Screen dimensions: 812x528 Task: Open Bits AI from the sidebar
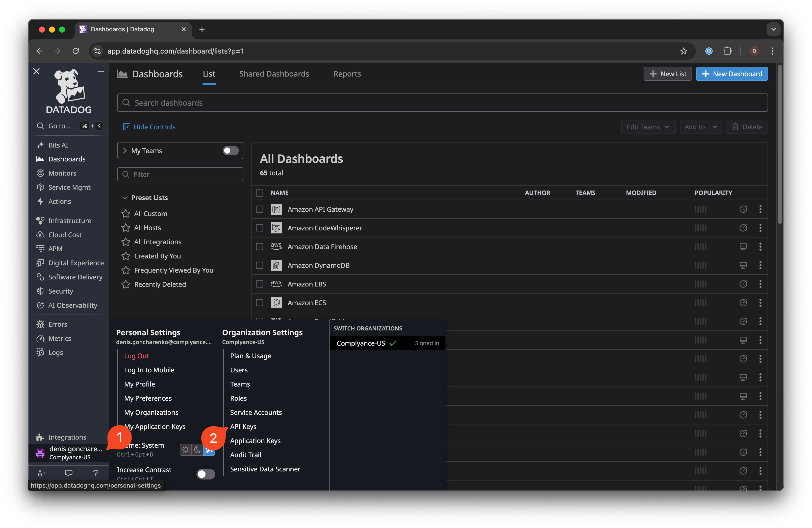pyautogui.click(x=58, y=145)
